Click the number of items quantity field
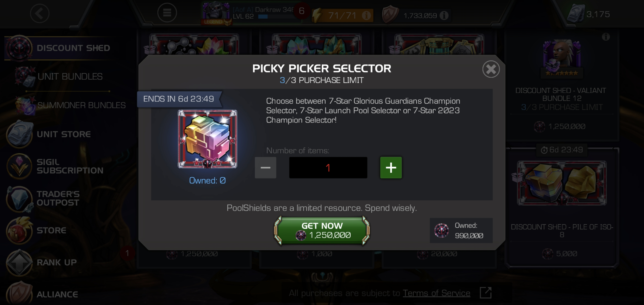The image size is (644, 305). pos(328,168)
